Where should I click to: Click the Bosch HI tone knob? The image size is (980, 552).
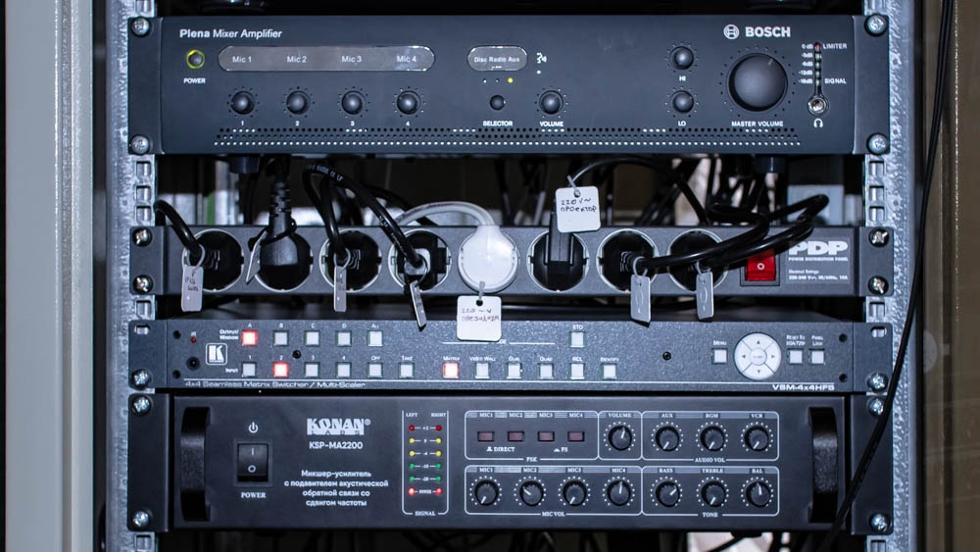pyautogui.click(x=682, y=58)
